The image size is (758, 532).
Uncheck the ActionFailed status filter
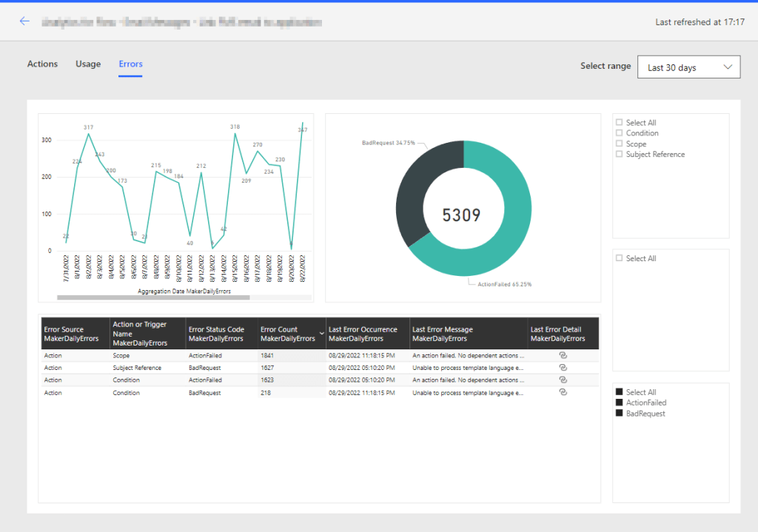(x=619, y=403)
